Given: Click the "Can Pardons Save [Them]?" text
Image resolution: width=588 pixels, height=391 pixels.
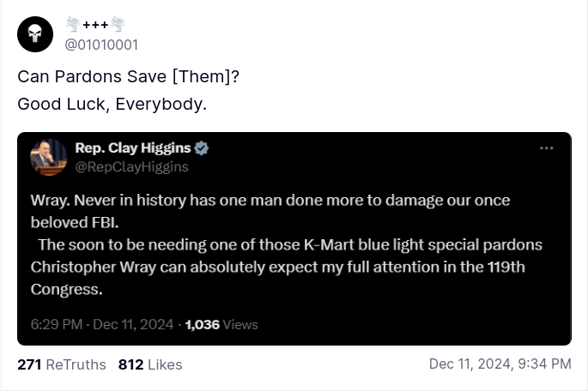Looking at the screenshot, I should coord(128,76).
